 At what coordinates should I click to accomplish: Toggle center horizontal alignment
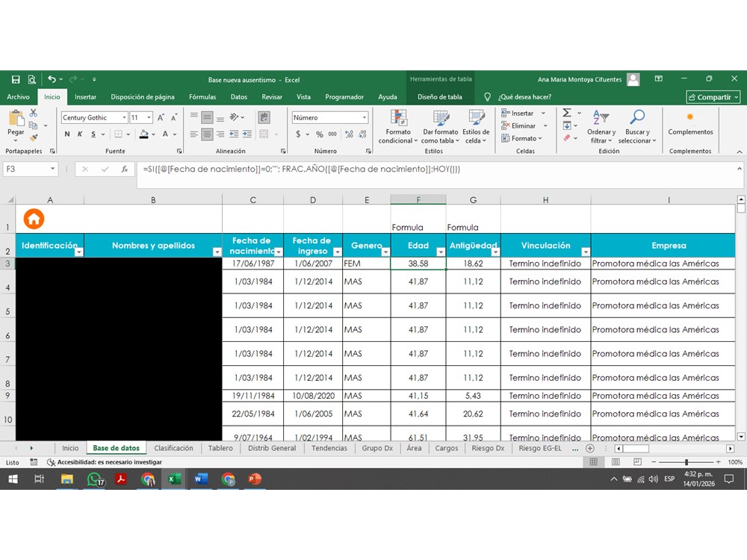pyautogui.click(x=207, y=134)
